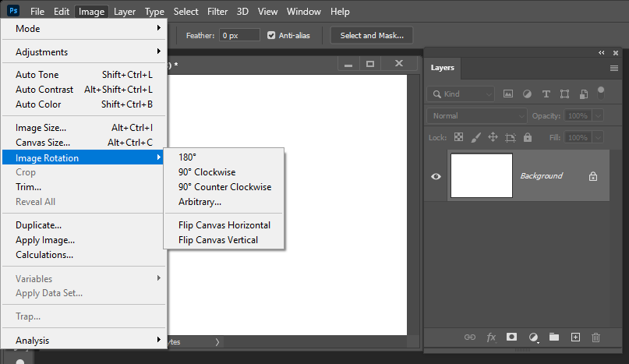Expand the Adjustments submenu
Screen dimensions: 629x364
pos(84,51)
